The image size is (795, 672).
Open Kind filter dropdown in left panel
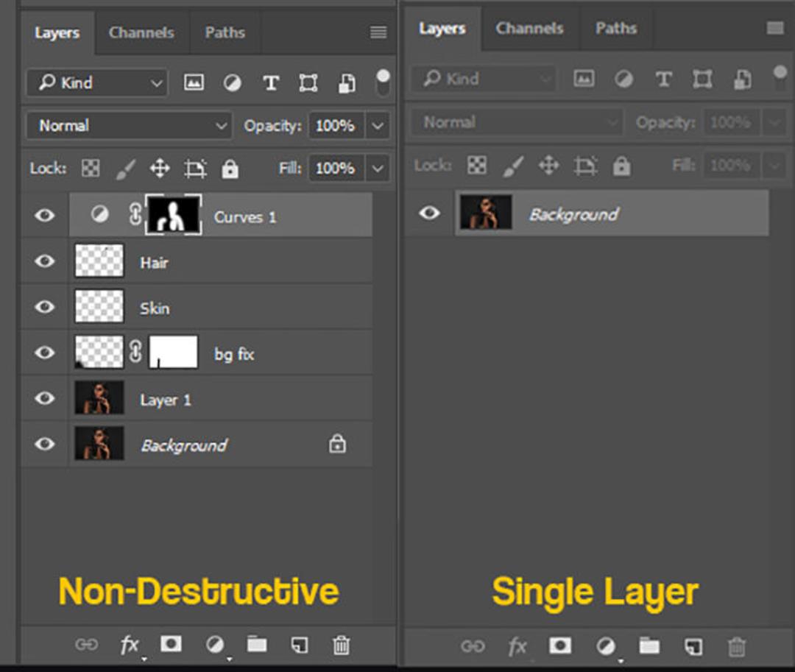tap(97, 82)
